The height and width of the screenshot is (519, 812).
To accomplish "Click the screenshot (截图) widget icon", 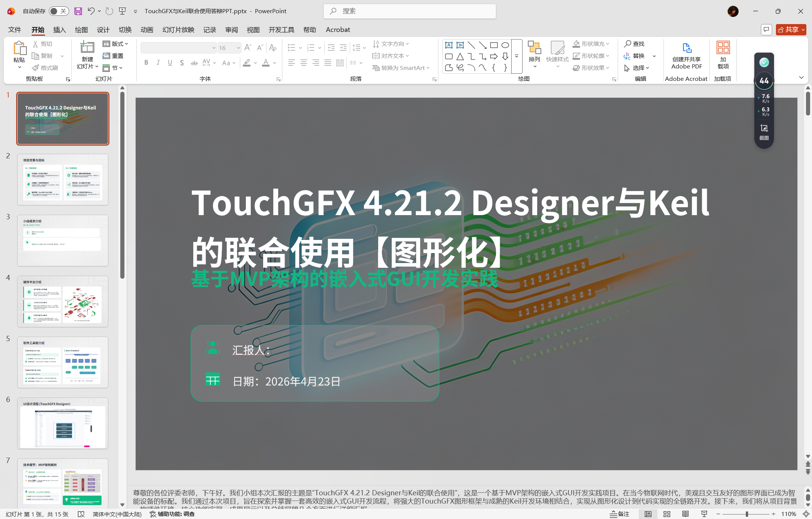I will point(764,128).
